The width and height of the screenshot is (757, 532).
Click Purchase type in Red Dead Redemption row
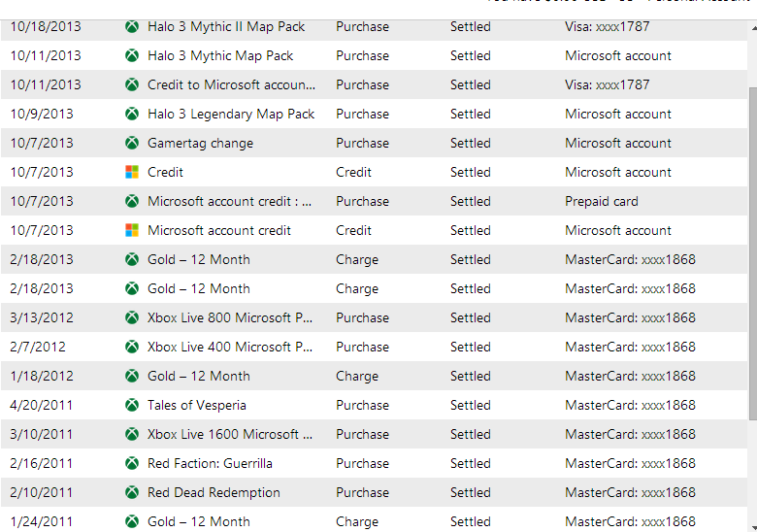tap(363, 492)
